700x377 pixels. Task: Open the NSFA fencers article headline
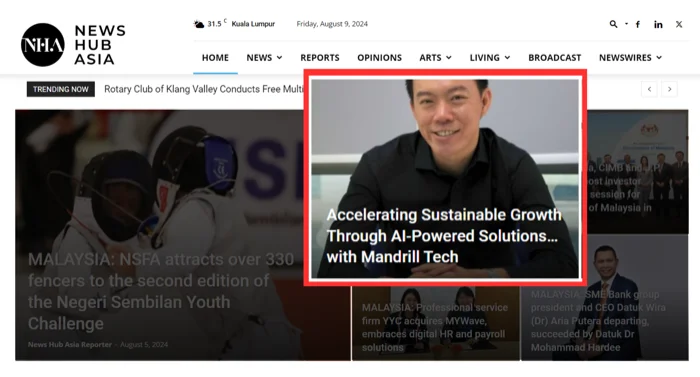(161, 291)
